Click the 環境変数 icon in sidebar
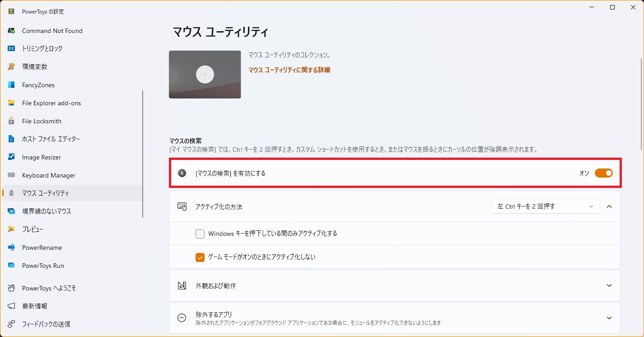 coord(11,67)
